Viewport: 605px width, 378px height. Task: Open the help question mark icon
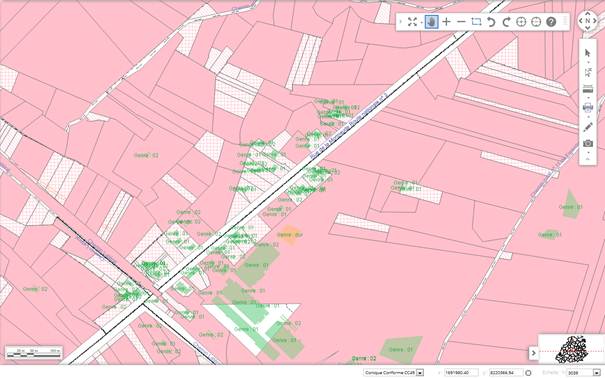click(551, 22)
